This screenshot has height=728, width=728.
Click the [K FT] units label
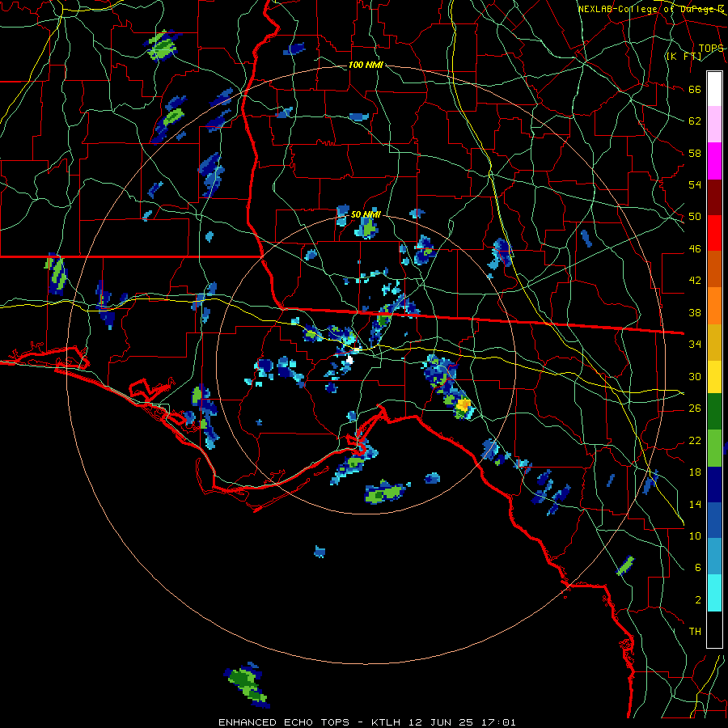point(684,56)
